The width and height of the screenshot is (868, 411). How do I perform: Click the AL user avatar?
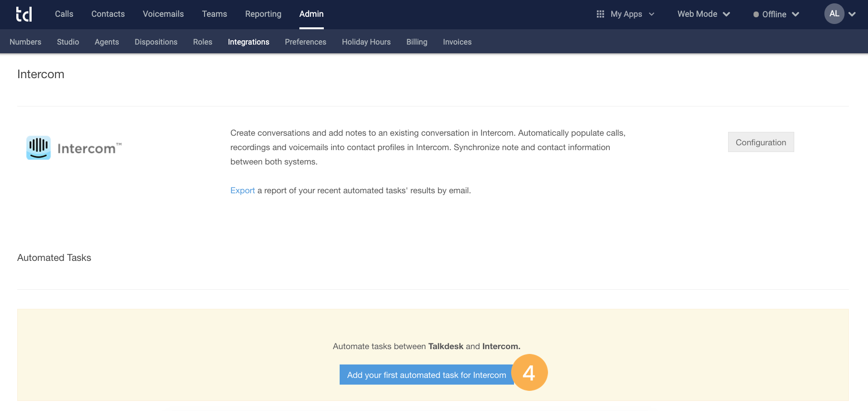point(834,14)
